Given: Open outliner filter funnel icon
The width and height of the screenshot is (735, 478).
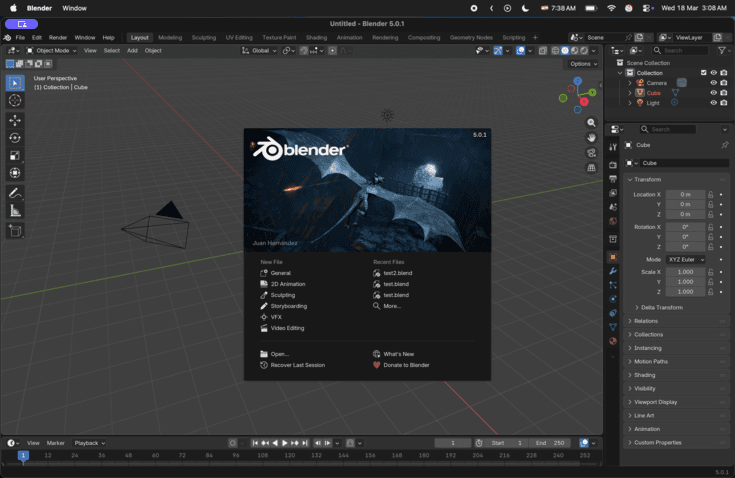Looking at the screenshot, I should click(x=722, y=51).
